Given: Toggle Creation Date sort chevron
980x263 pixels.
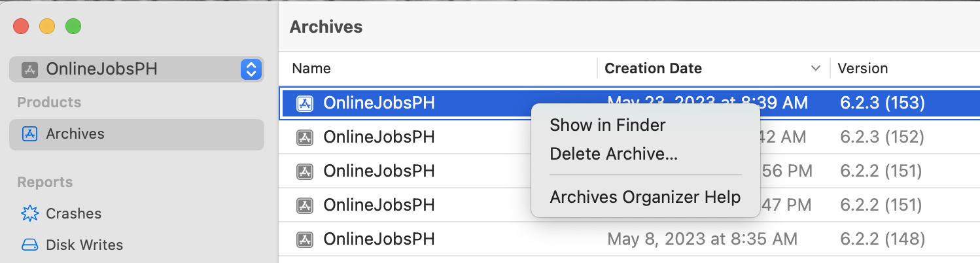Looking at the screenshot, I should click(x=816, y=69).
